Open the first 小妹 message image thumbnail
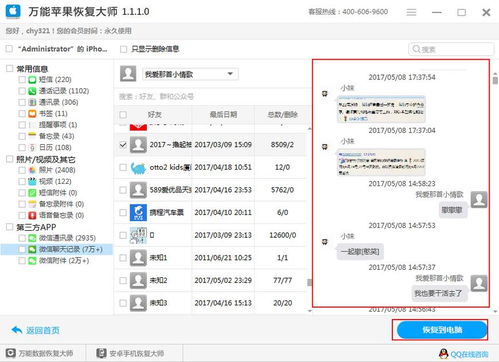Image resolution: width=499 pixels, height=362 pixels. coord(381,109)
